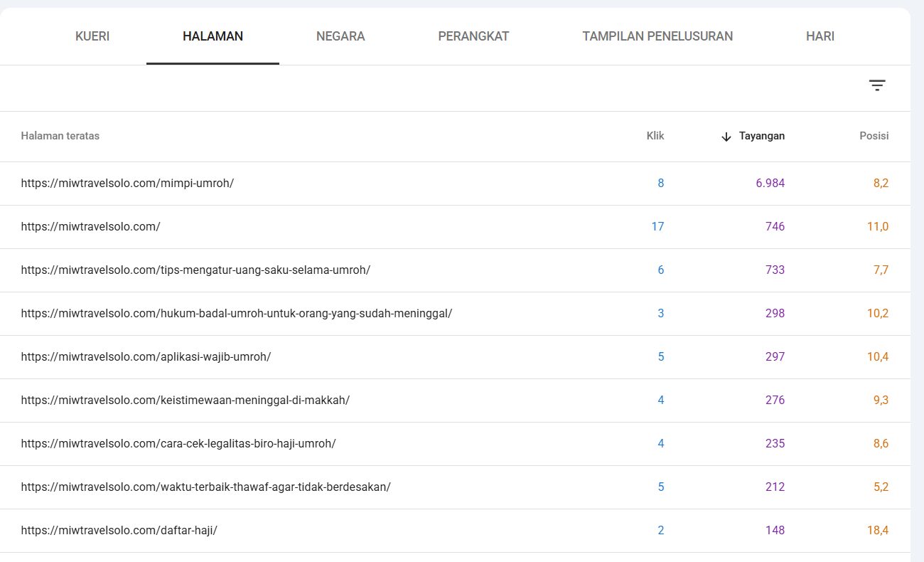
Task: Open the filter rows icon
Action: click(x=877, y=85)
